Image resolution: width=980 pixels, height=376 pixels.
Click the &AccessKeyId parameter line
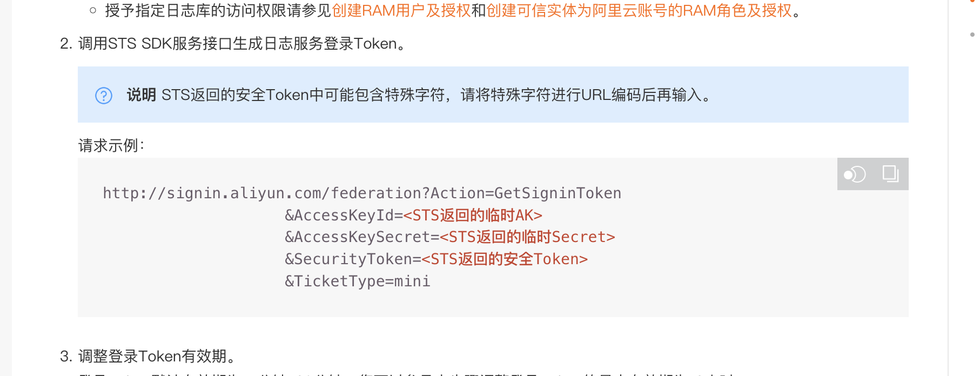[x=413, y=215]
